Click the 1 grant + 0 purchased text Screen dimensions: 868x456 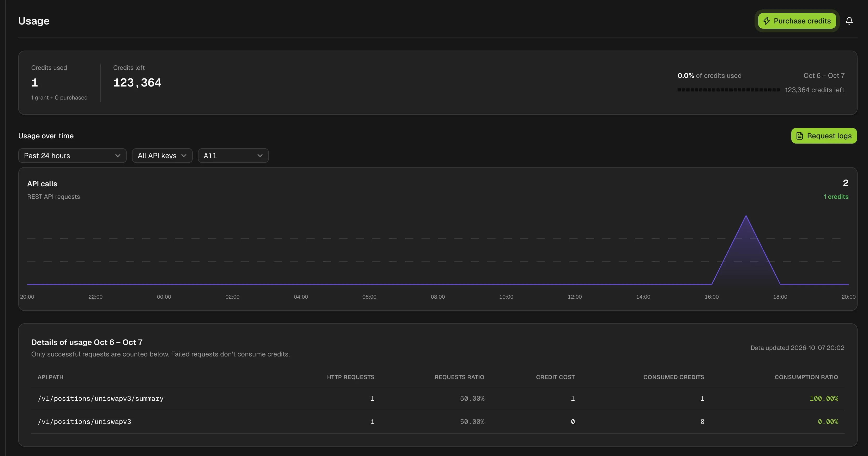tap(59, 98)
